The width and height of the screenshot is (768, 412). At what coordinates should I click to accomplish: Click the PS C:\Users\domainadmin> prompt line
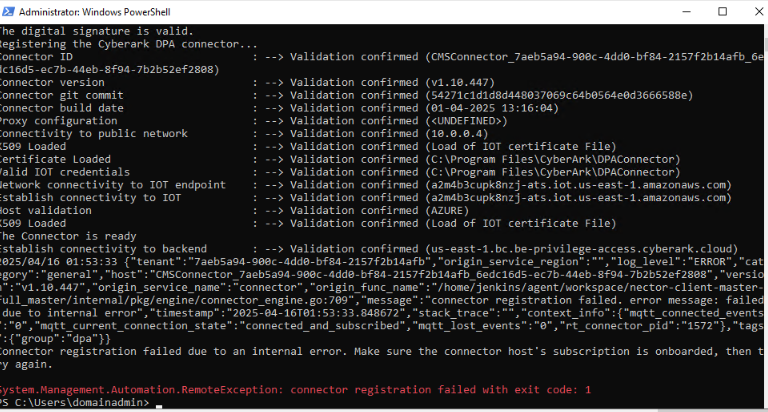75,403
